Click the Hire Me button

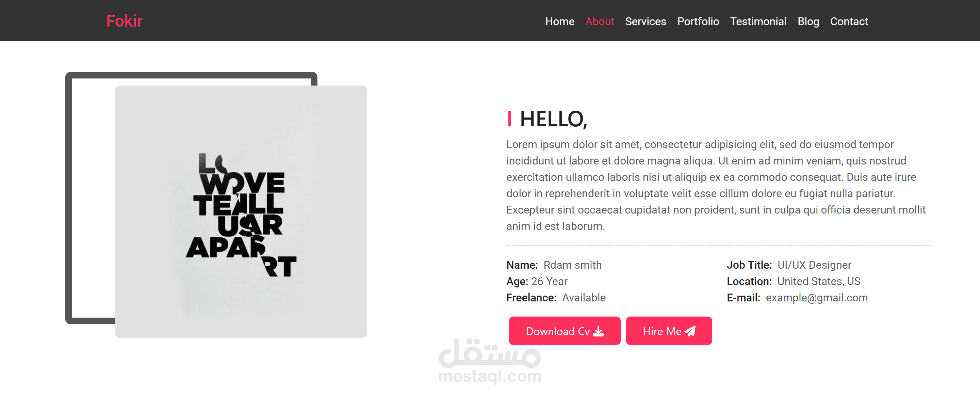pos(669,331)
